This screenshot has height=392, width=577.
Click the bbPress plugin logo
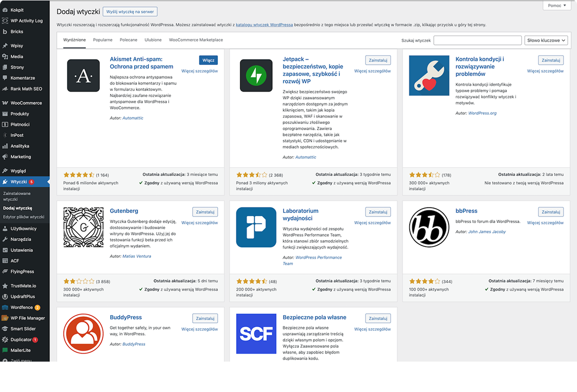click(429, 227)
